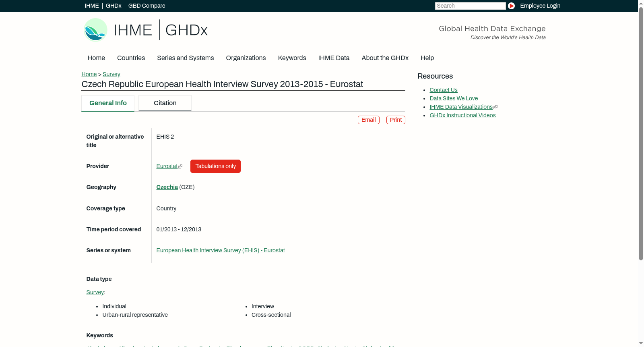Click the page title 'Czech Republic European Health Interview Survey'
This screenshot has height=347, width=644.
[x=223, y=84]
